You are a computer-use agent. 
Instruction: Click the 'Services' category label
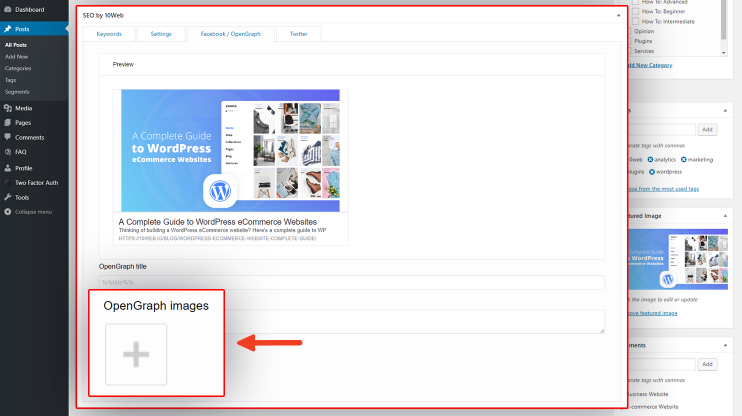[644, 51]
